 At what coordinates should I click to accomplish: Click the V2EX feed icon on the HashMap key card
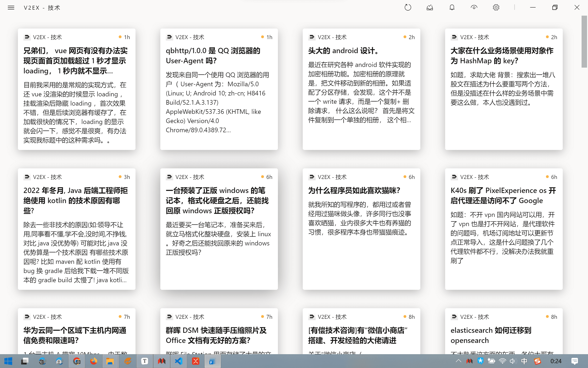(x=454, y=37)
